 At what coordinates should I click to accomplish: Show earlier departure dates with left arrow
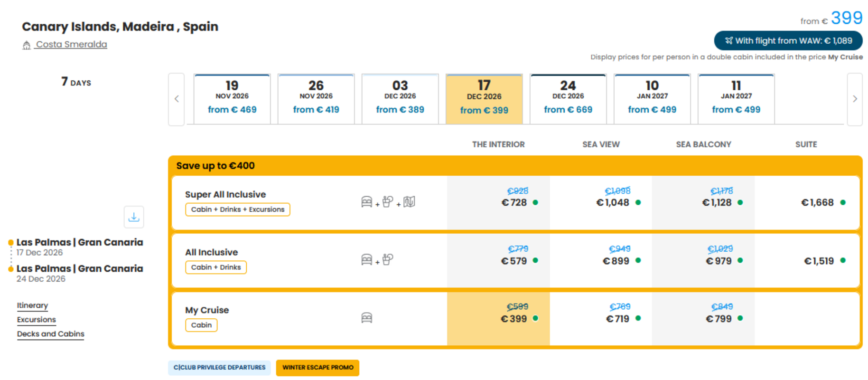[177, 99]
